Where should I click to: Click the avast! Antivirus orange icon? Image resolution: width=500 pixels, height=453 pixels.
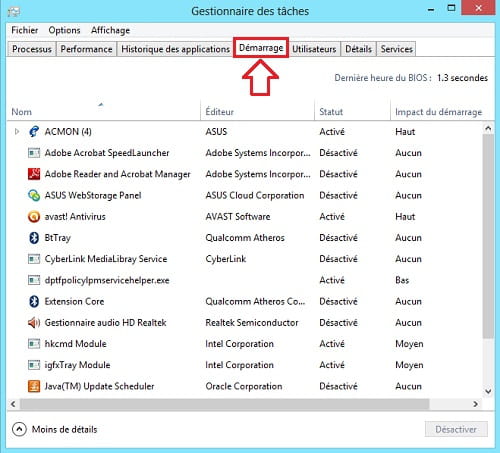tap(34, 217)
